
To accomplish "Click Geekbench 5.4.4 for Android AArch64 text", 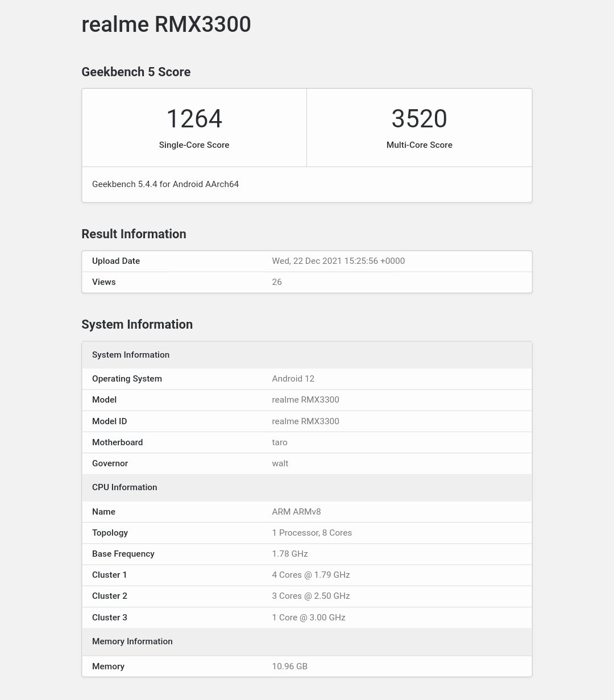I will 165,184.
